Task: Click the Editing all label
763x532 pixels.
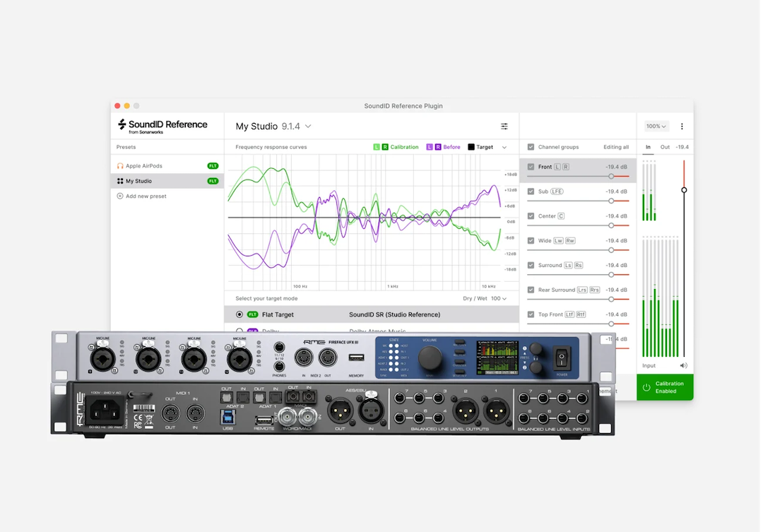Action: [615, 147]
